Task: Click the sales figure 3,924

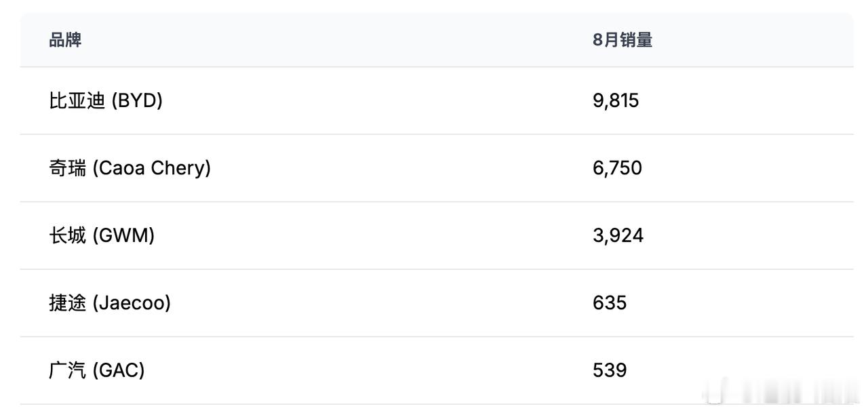Action: click(x=618, y=235)
